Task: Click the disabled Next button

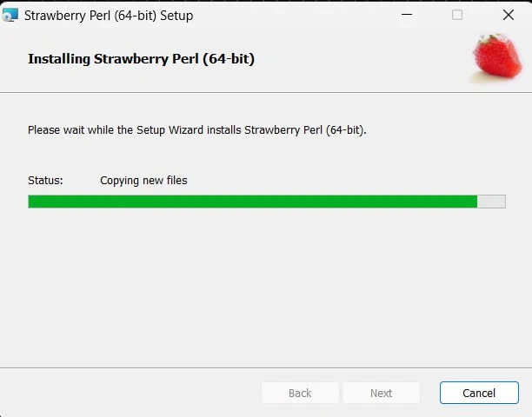Action: tap(381, 393)
